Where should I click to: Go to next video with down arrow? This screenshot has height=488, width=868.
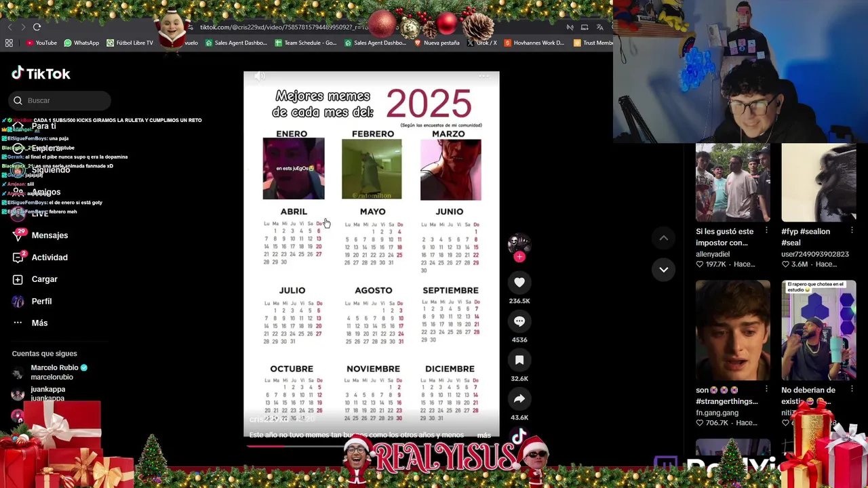[x=663, y=269]
